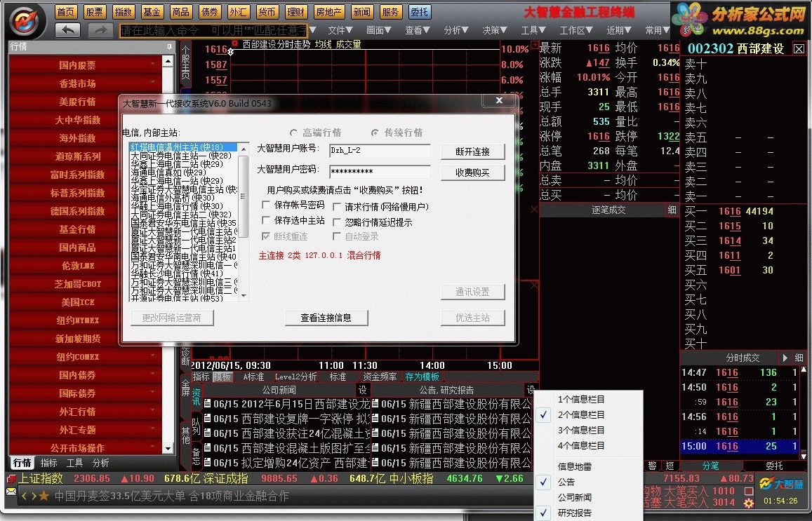Viewport: 812px width, 521px height.
Task: Click 查看连接信息 button
Action: tap(326, 318)
